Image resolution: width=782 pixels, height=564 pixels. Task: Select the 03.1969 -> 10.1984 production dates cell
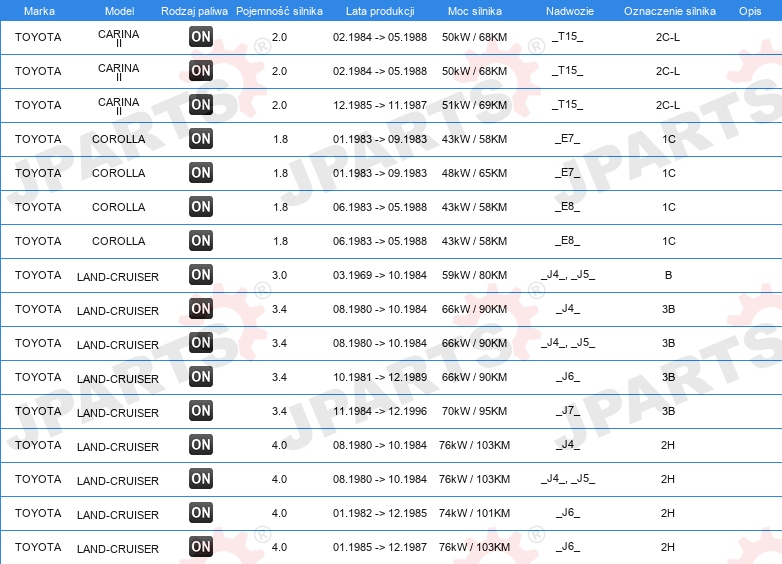tap(380, 275)
